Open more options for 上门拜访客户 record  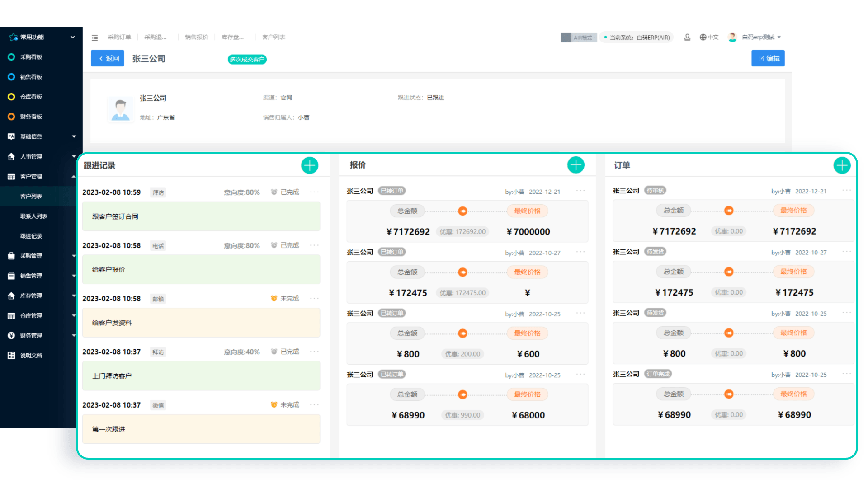[314, 352]
